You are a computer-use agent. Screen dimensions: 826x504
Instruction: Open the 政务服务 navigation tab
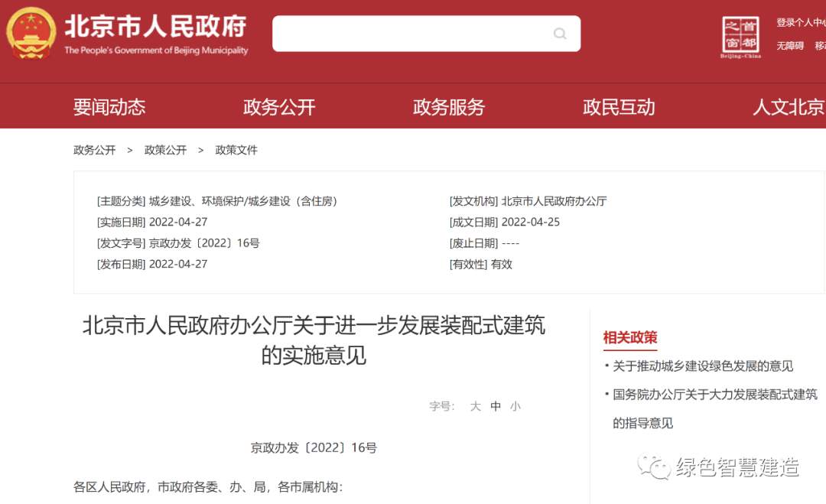[449, 106]
